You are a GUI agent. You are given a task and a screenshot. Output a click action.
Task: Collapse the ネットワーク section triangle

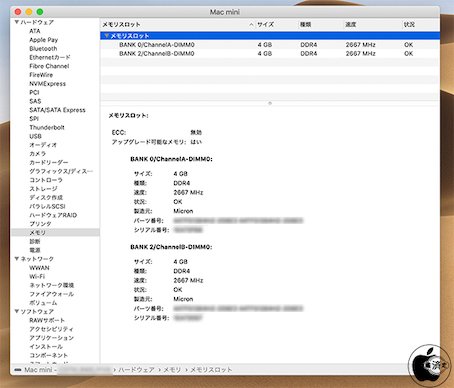pyautogui.click(x=17, y=259)
